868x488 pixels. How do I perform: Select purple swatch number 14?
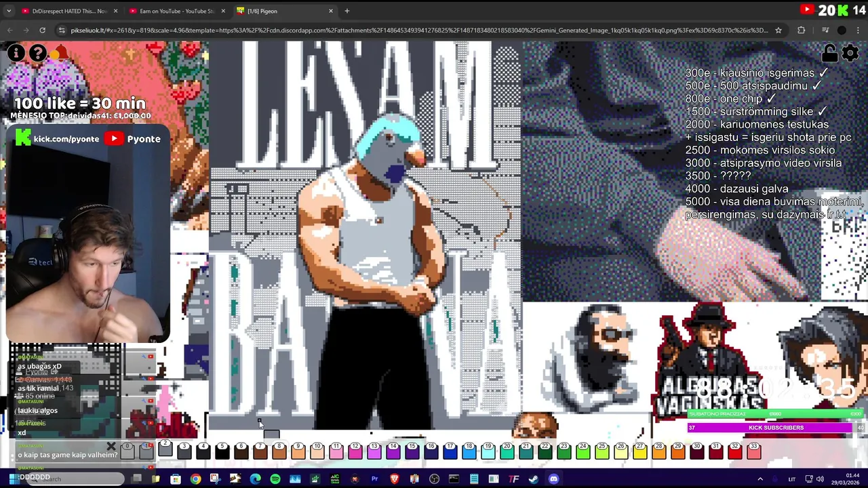[393, 451]
